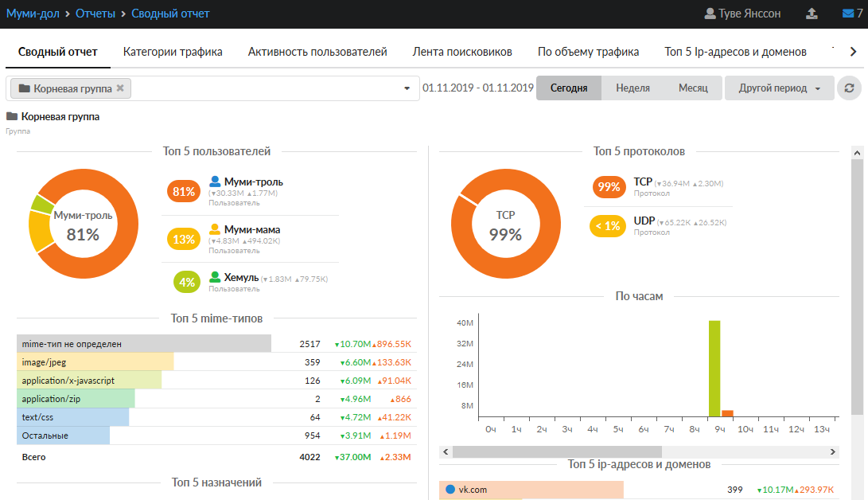Click the refresh report icon
Screen dimensions: 868x500
coord(850,88)
